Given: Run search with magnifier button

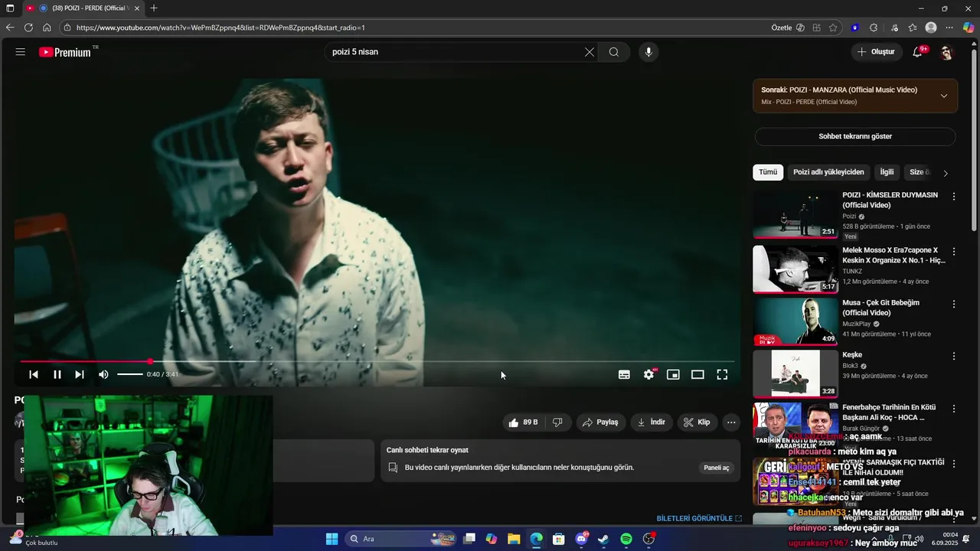Looking at the screenshot, I should [614, 52].
